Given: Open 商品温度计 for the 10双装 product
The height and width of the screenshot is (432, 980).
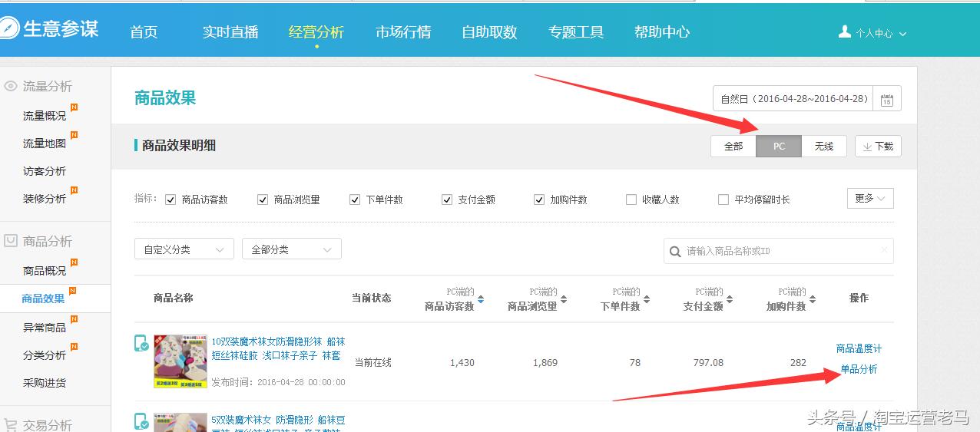Looking at the screenshot, I should [859, 348].
